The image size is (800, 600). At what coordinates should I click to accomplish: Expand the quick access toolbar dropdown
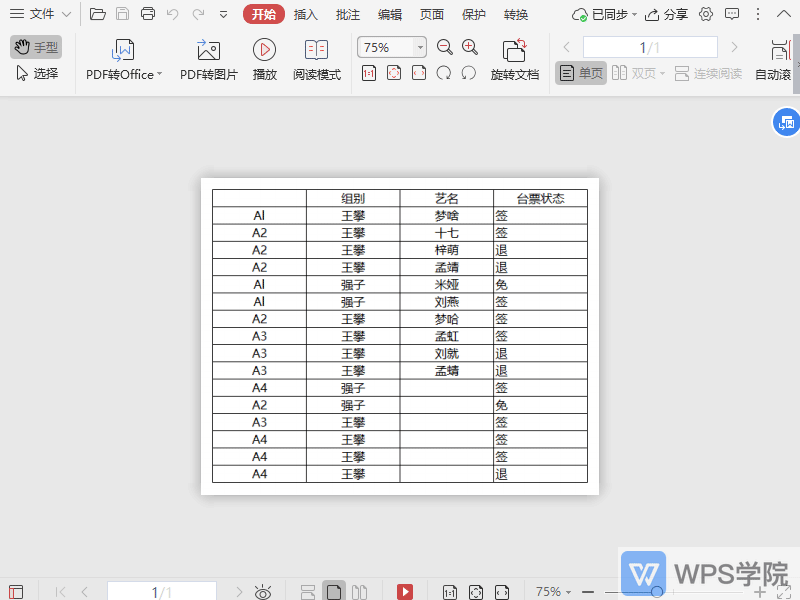pyautogui.click(x=223, y=14)
